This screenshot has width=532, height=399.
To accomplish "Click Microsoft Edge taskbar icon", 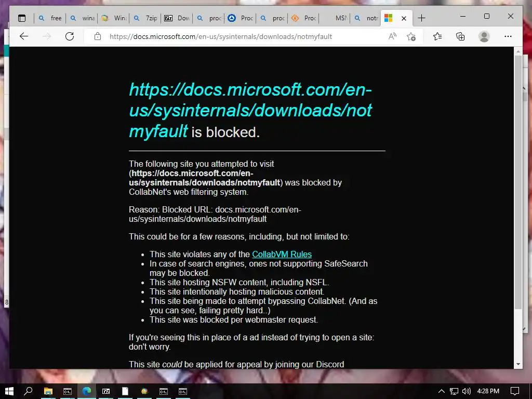I will [x=87, y=391].
